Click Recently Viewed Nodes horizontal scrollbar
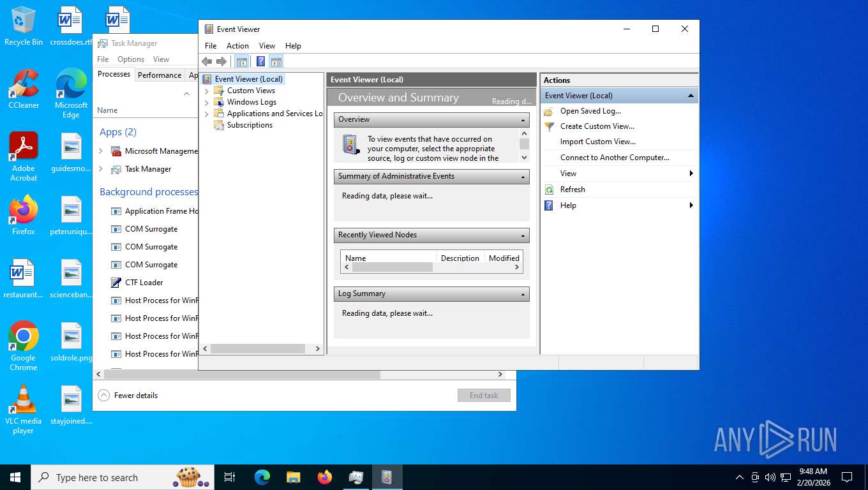868x490 pixels. click(x=393, y=267)
